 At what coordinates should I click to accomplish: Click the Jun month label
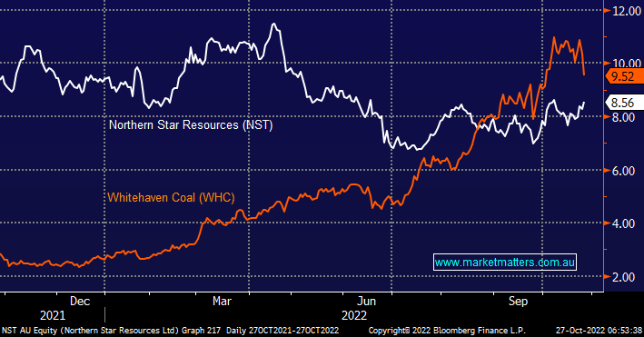(x=366, y=302)
